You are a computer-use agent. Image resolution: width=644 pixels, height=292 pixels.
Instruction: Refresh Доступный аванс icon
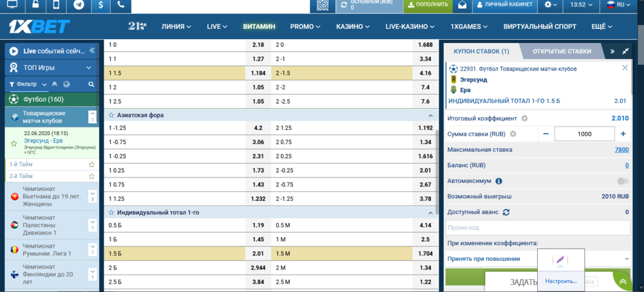[x=506, y=212]
